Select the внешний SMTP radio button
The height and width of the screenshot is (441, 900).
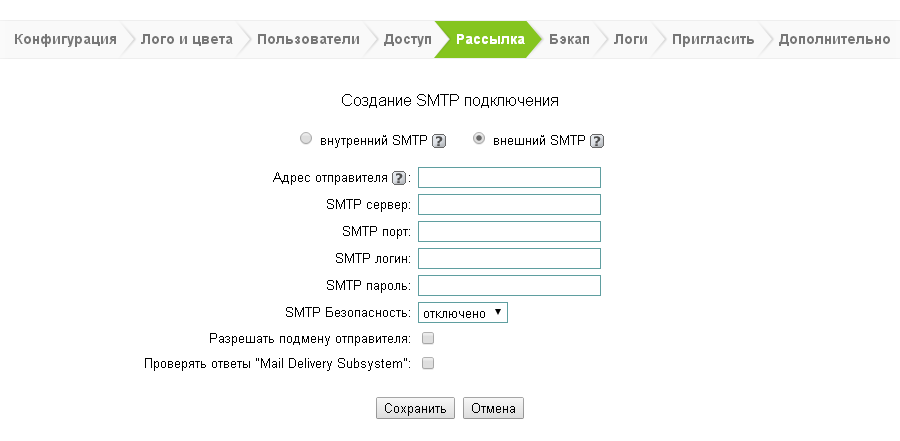coord(479,139)
